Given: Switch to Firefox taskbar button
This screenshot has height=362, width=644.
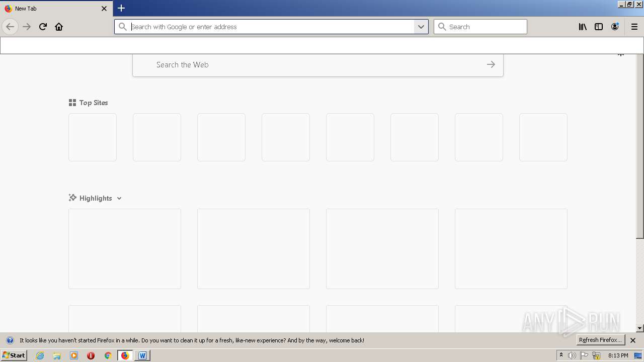Looking at the screenshot, I should (125, 355).
